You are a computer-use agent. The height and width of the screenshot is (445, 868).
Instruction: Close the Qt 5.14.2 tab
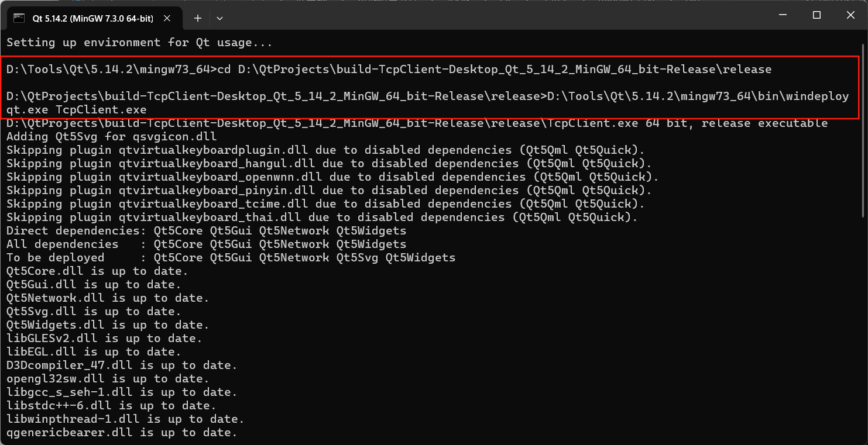(167, 18)
